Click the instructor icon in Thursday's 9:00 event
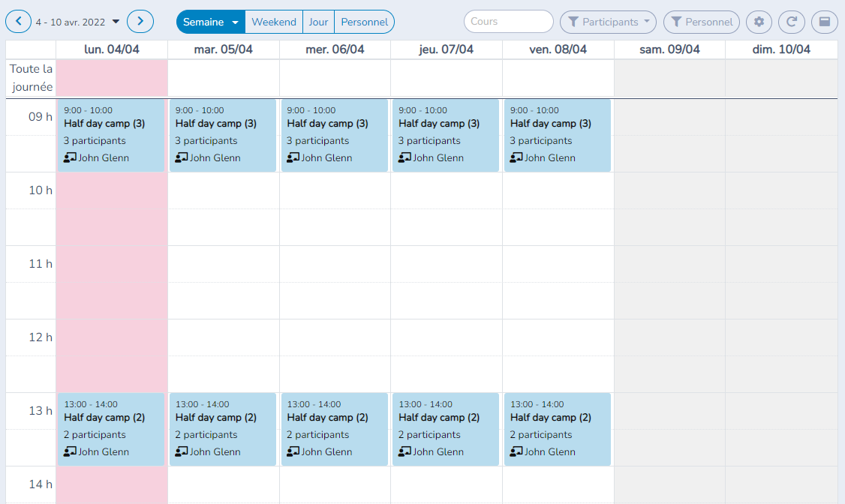 coord(404,157)
